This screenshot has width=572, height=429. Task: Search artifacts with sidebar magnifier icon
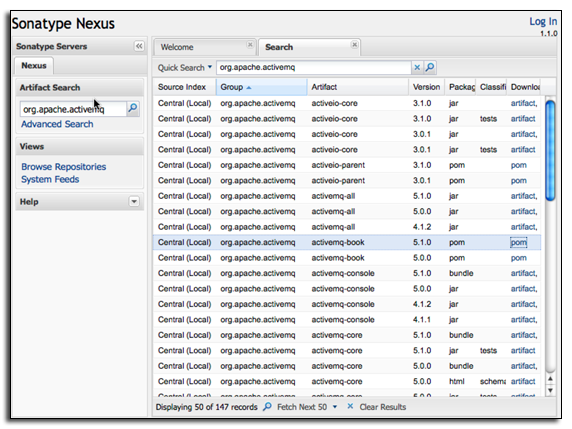(x=133, y=108)
